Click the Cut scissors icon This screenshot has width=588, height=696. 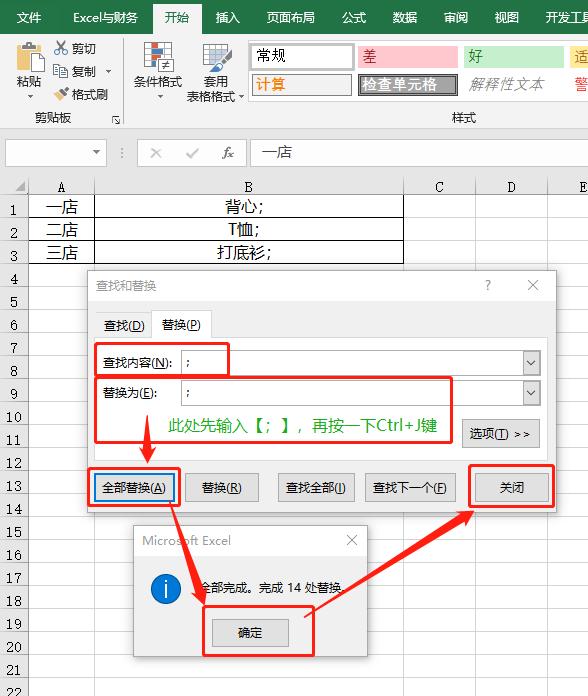pyautogui.click(x=60, y=48)
